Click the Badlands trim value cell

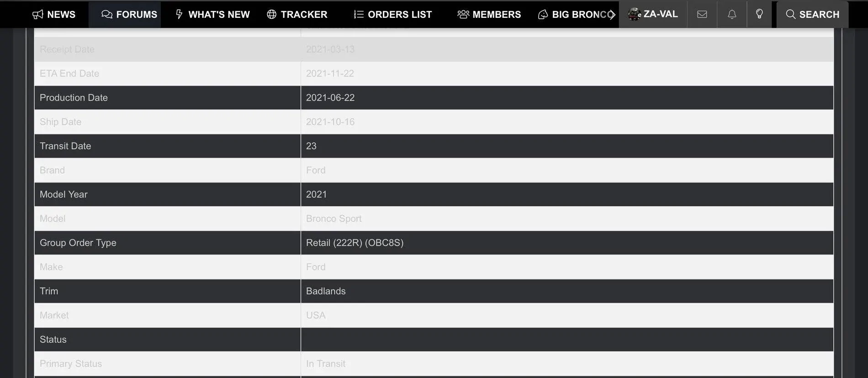(x=326, y=291)
